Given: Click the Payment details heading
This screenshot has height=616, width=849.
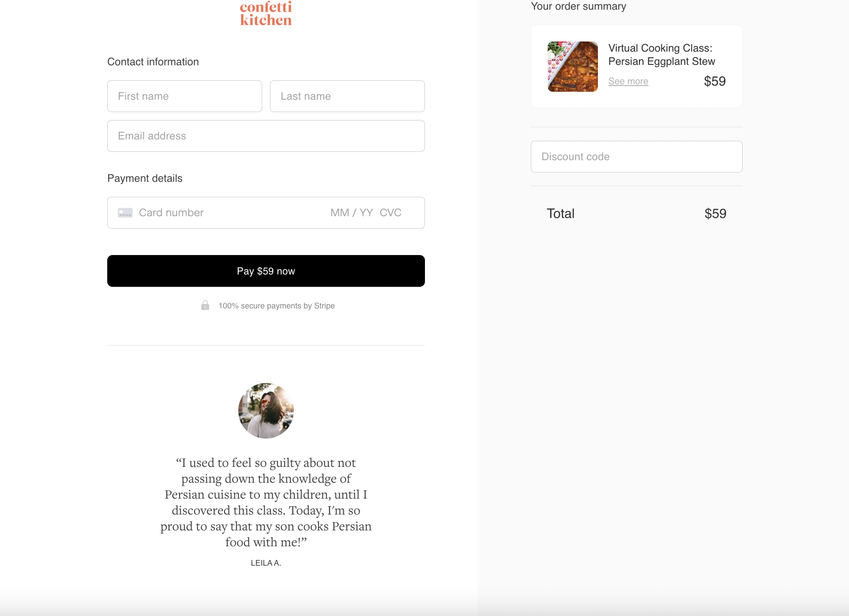Looking at the screenshot, I should 145,178.
